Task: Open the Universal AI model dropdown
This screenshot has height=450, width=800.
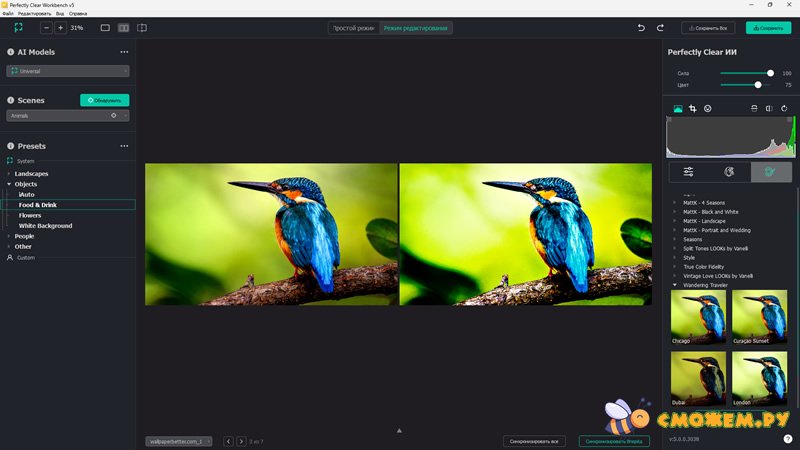Action: coord(68,71)
